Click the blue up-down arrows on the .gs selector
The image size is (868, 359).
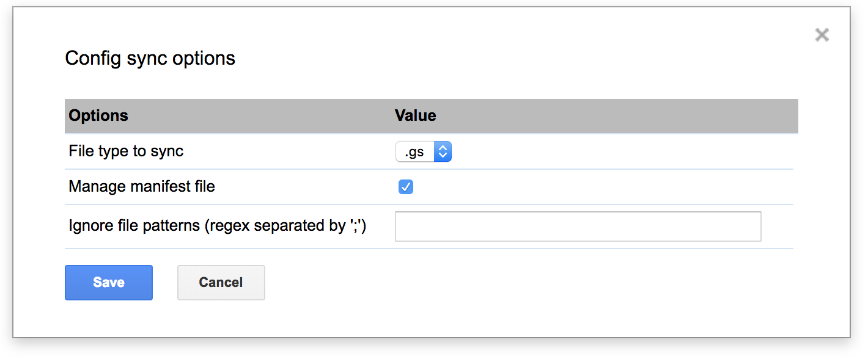click(x=443, y=152)
